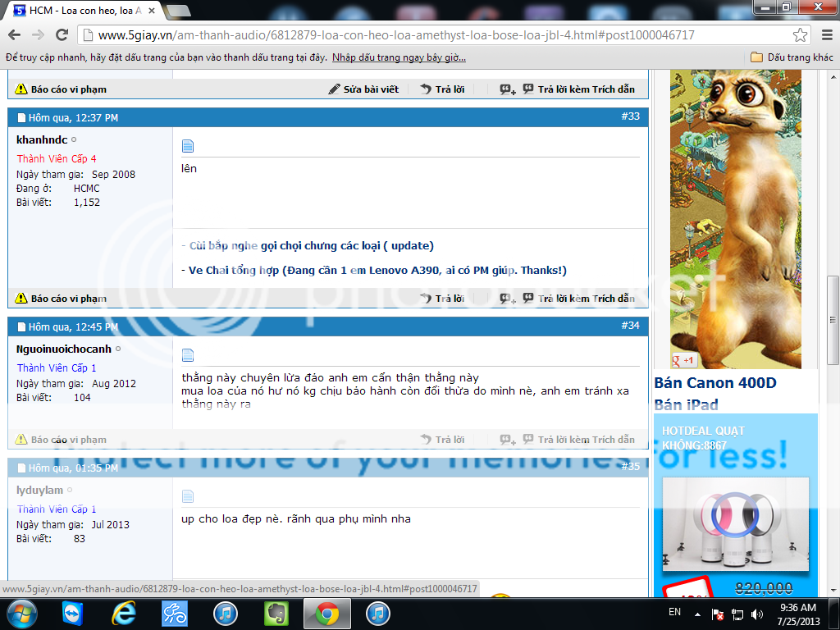
Task: Click the note icon in Nguoinuoichocanh's post
Action: pyautogui.click(x=188, y=354)
